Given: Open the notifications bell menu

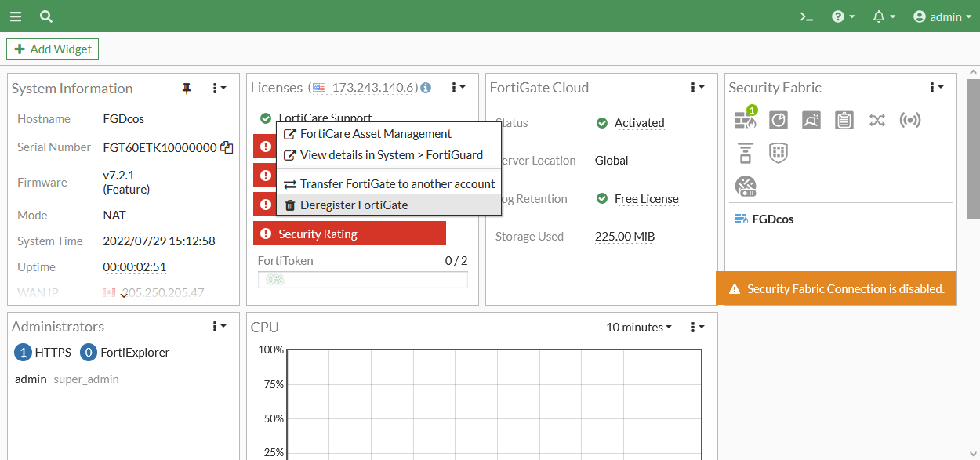Looking at the screenshot, I should pyautogui.click(x=884, y=16).
